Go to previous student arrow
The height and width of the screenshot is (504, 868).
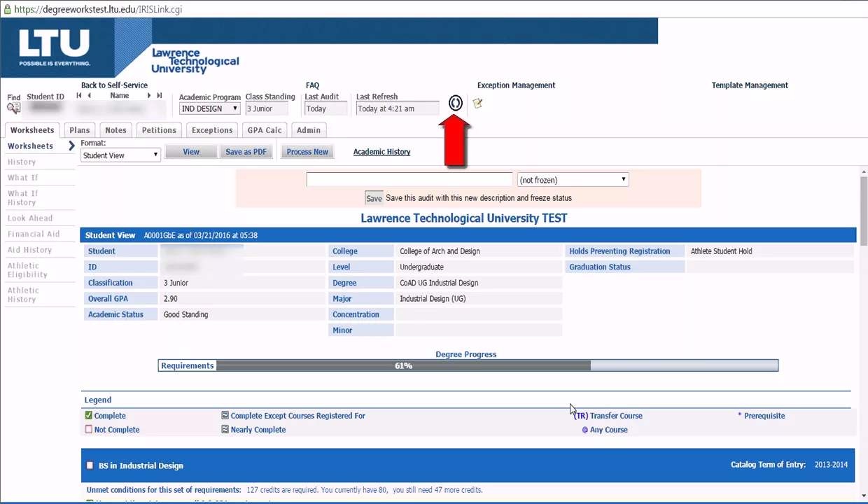pos(89,95)
